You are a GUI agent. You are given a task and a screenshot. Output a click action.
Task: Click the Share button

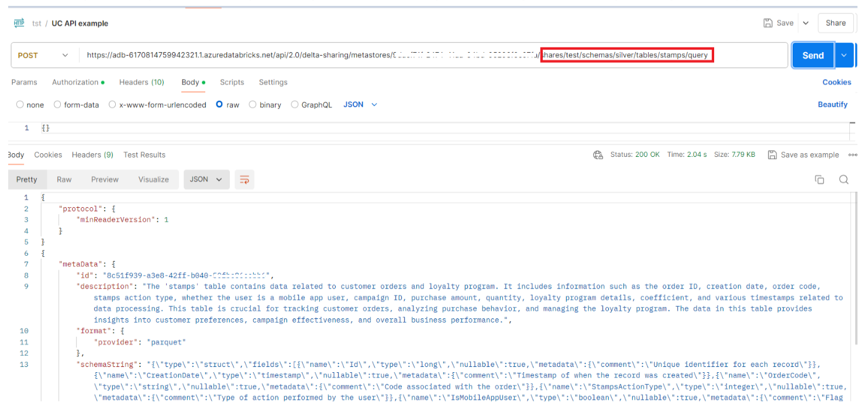coord(836,23)
